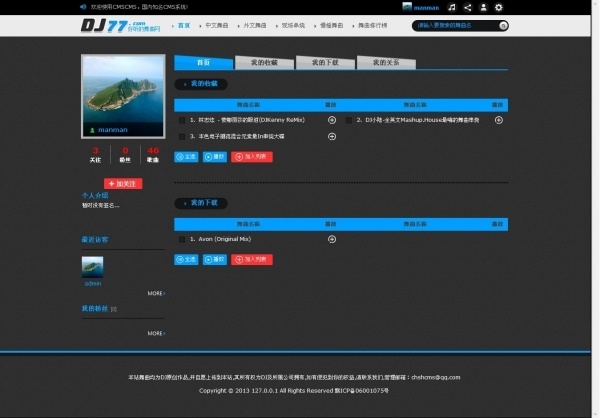Check the DJKenny ReMix track checkbox
This screenshot has height=418, width=600.
(x=181, y=120)
